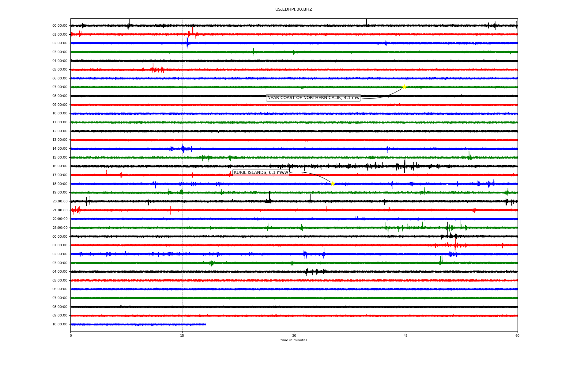588x368 pixels.
Task: Click the US.EDHPI.00.BHZ plot title
Action: (294, 10)
